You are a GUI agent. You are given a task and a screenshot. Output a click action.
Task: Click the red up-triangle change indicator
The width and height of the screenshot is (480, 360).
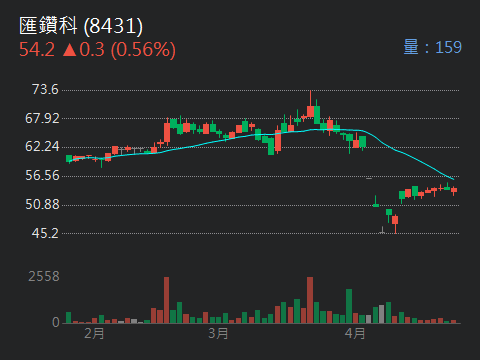coord(70,50)
